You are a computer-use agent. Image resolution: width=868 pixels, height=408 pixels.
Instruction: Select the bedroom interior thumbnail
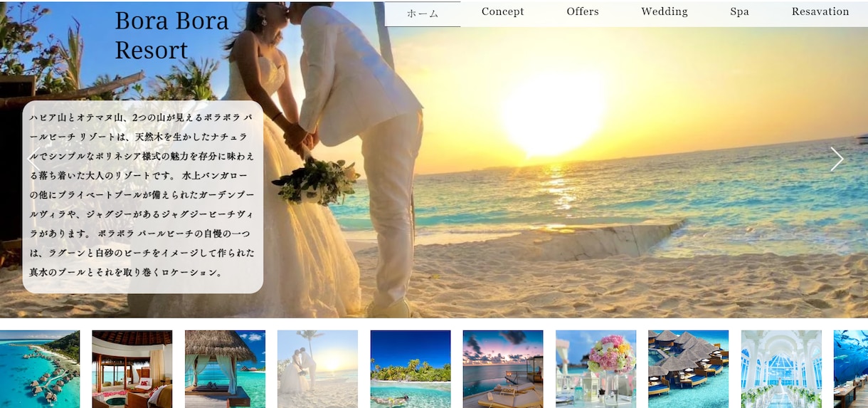click(132, 369)
